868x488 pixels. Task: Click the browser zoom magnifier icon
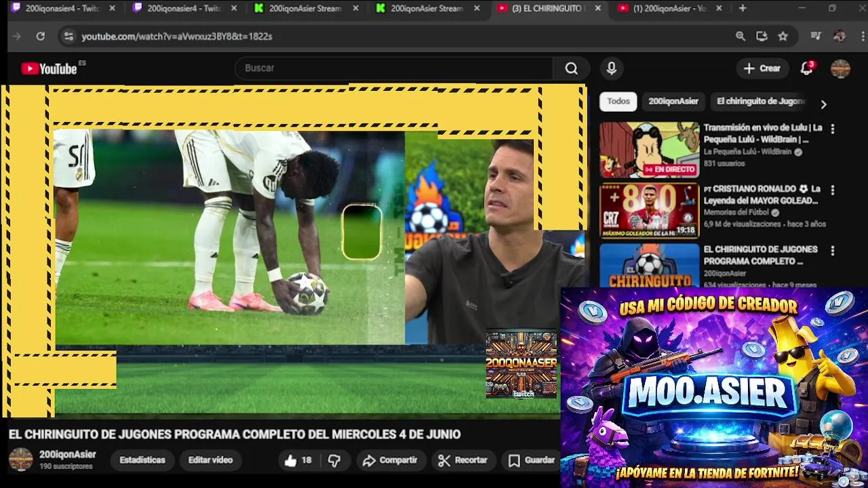coord(741,37)
